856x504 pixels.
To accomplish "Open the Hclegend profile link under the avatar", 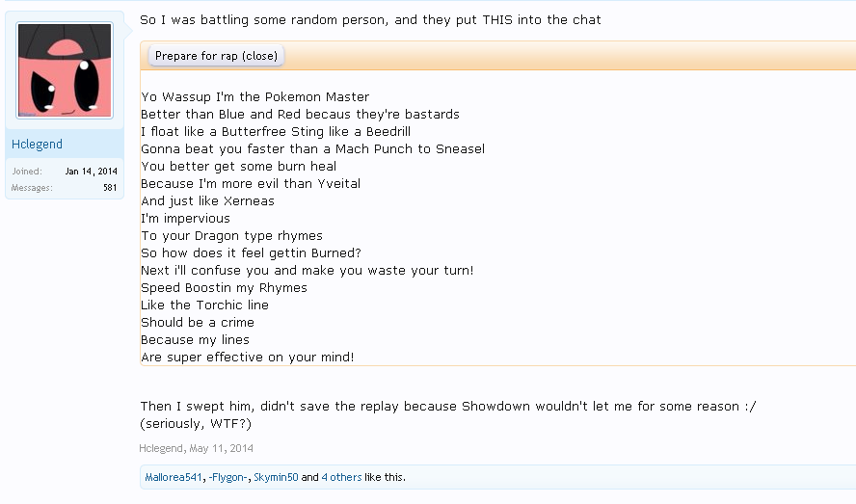I will click(38, 145).
